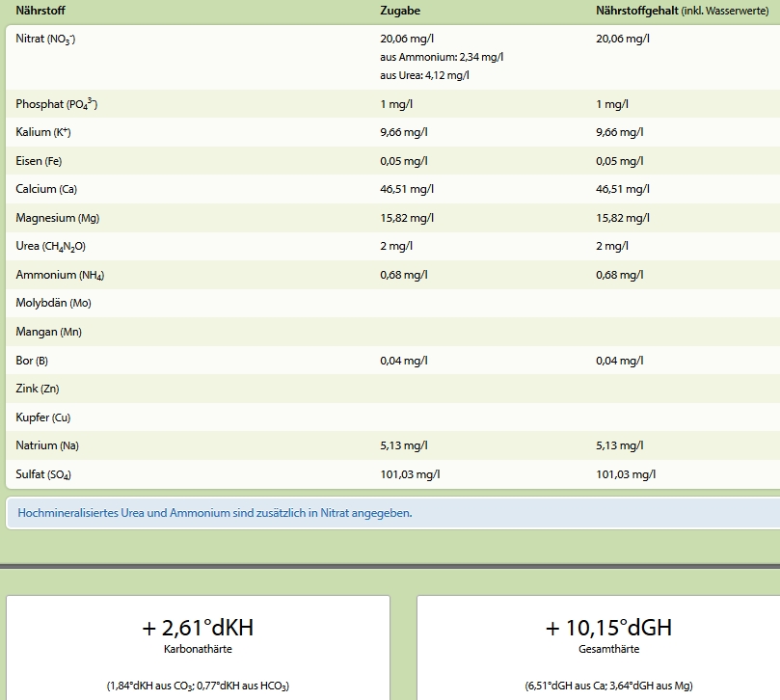Viewport: 780px width, 700px height.
Task: Click Calcium Zugabe value 46,51 mg/l
Action: (x=407, y=189)
